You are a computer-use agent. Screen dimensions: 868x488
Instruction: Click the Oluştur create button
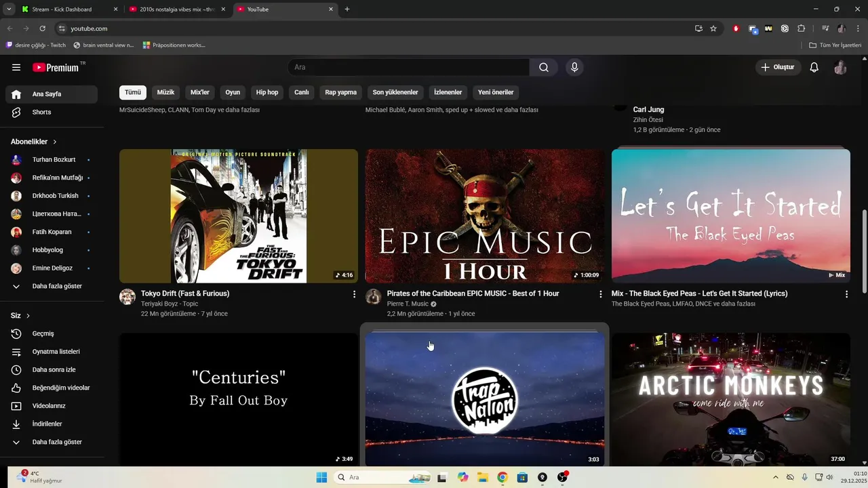pyautogui.click(x=778, y=67)
